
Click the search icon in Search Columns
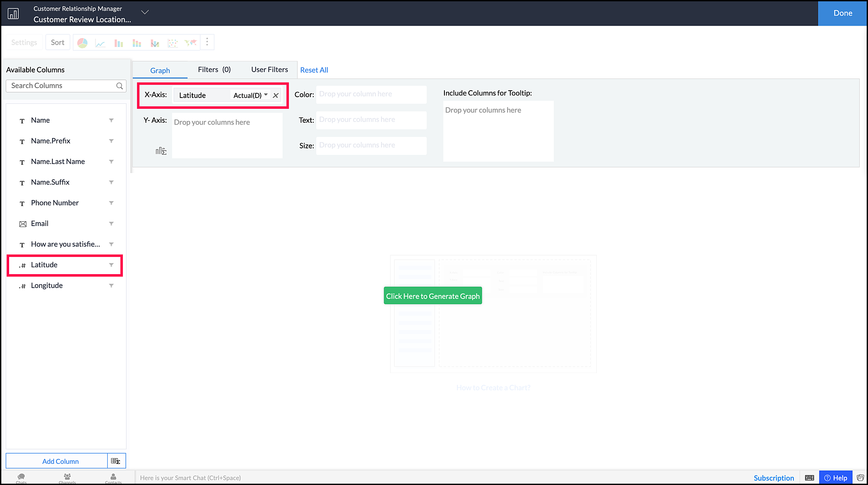click(119, 86)
